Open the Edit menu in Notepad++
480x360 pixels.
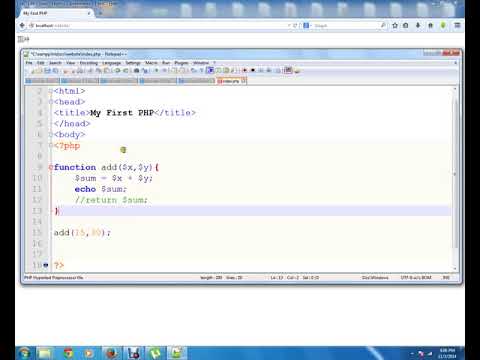tap(40, 63)
